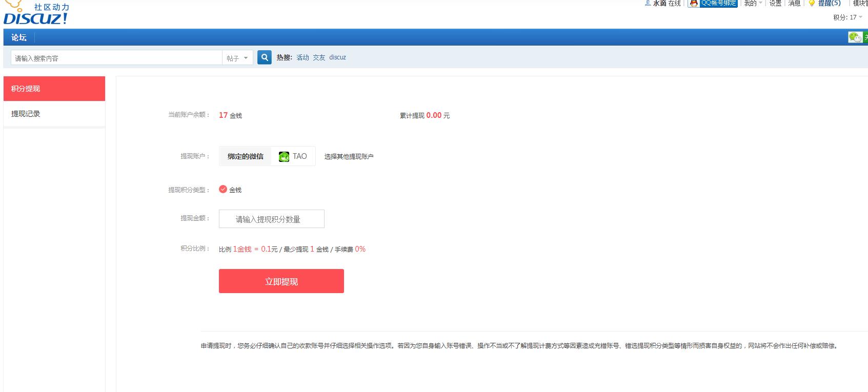Click the lightbulb reminder icon

[x=812, y=4]
